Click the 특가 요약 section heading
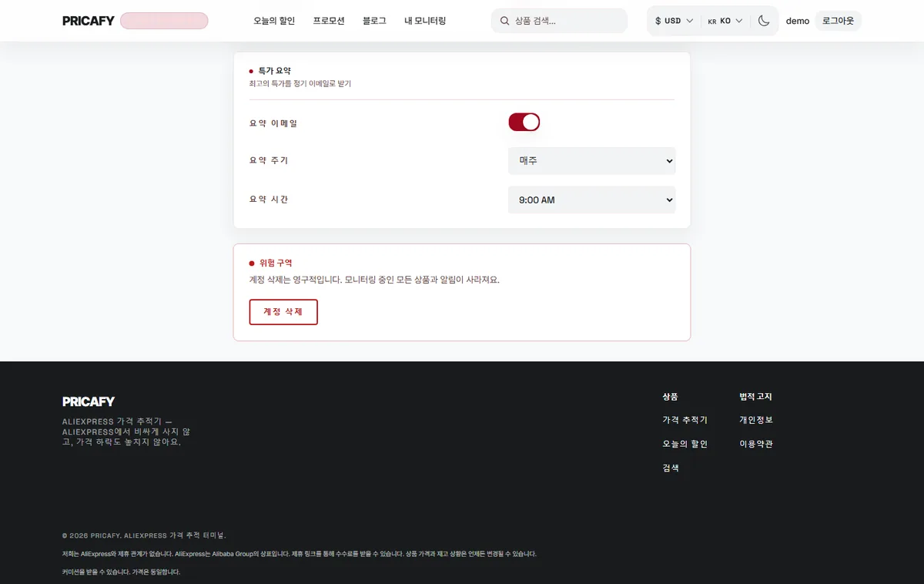This screenshot has height=584, width=924. (275, 70)
